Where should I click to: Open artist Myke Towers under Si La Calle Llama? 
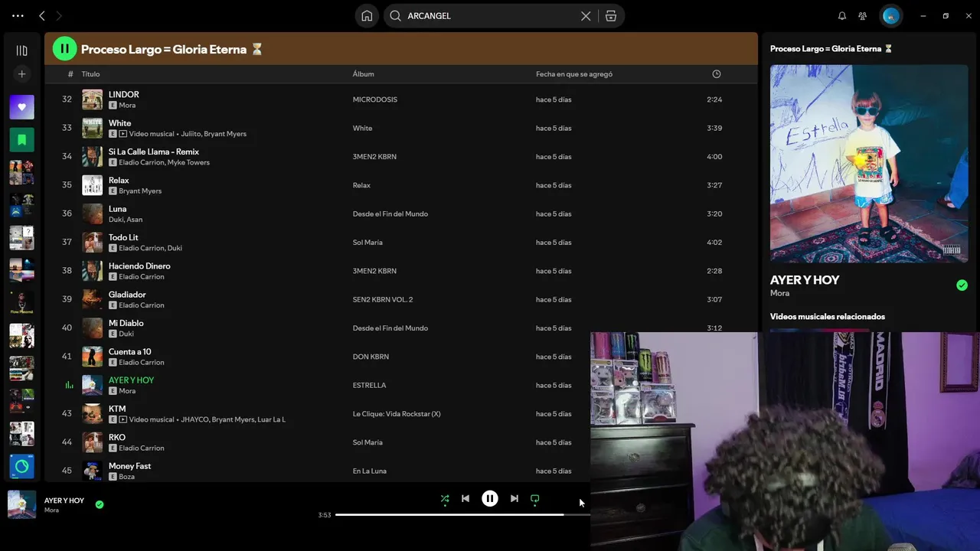[x=188, y=162]
